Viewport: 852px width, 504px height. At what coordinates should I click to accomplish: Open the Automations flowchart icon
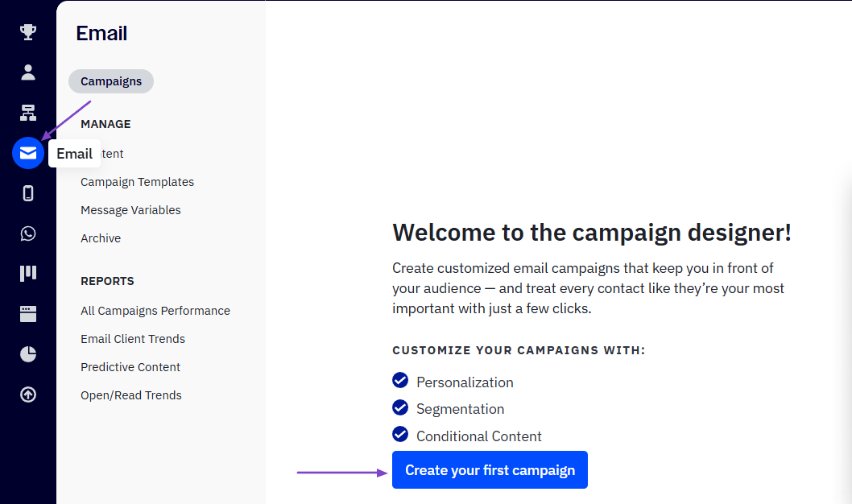pos(28,113)
